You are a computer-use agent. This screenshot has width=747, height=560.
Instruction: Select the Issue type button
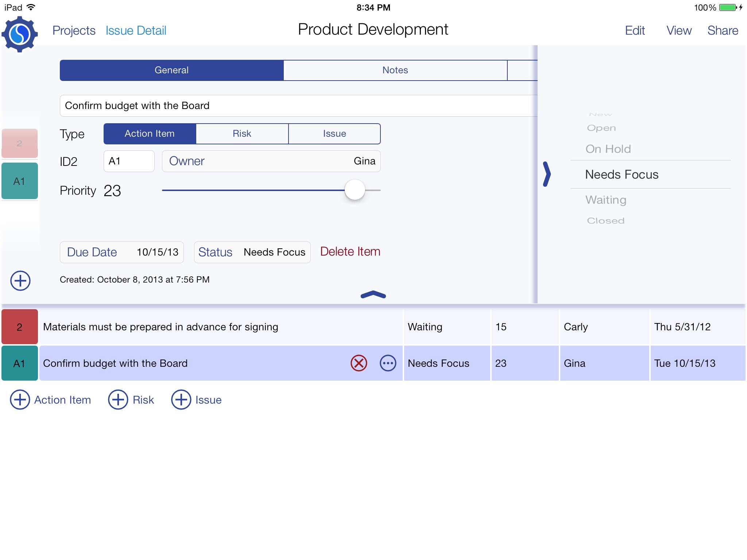[x=334, y=133]
